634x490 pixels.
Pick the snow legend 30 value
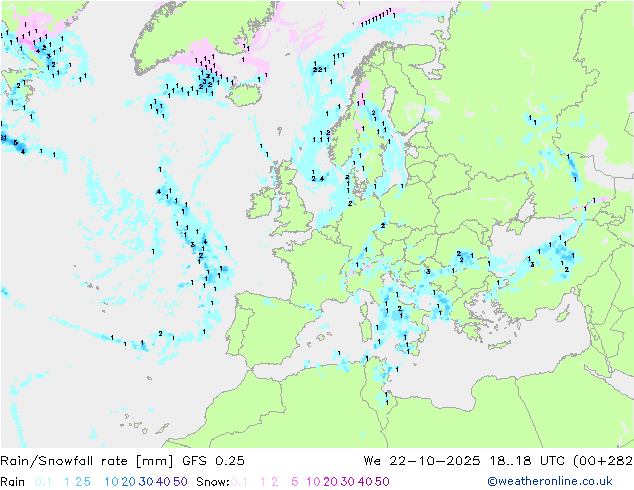tap(348, 482)
